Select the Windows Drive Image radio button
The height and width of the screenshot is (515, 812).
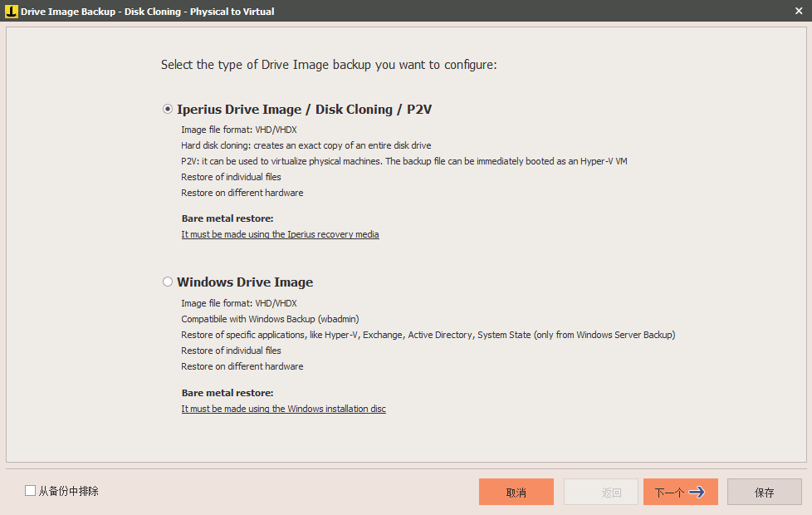(x=168, y=282)
